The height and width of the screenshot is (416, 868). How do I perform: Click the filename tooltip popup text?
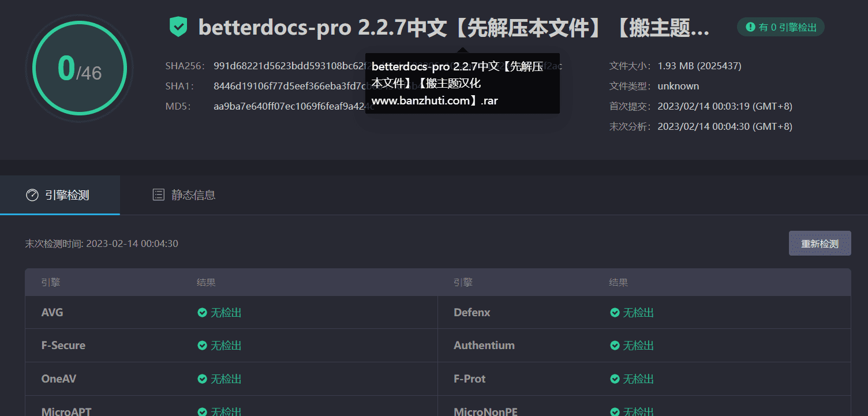pyautogui.click(x=462, y=84)
